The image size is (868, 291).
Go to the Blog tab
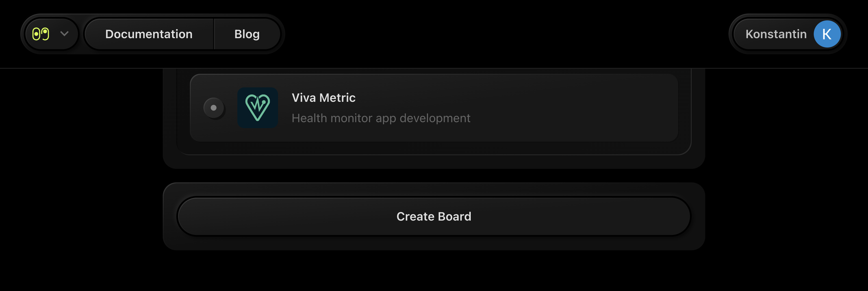247,34
